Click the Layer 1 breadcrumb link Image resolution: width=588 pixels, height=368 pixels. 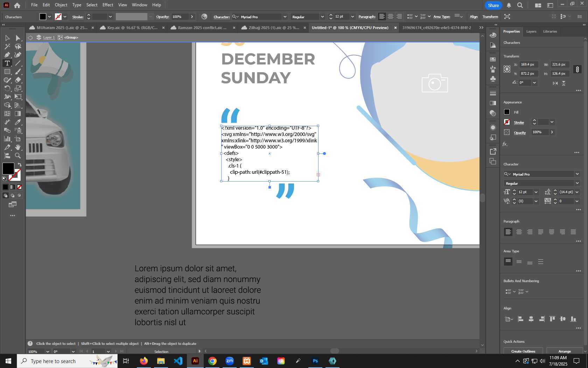pyautogui.click(x=49, y=38)
